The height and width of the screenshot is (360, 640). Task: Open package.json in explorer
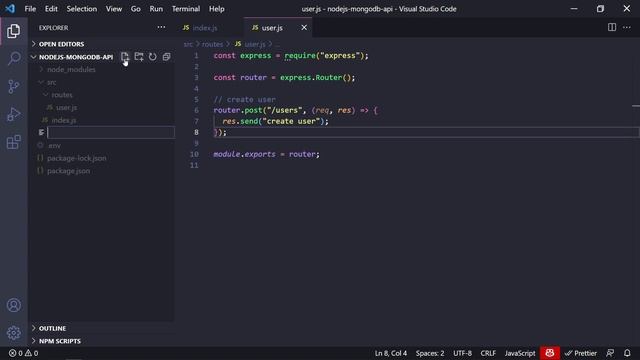tap(69, 171)
